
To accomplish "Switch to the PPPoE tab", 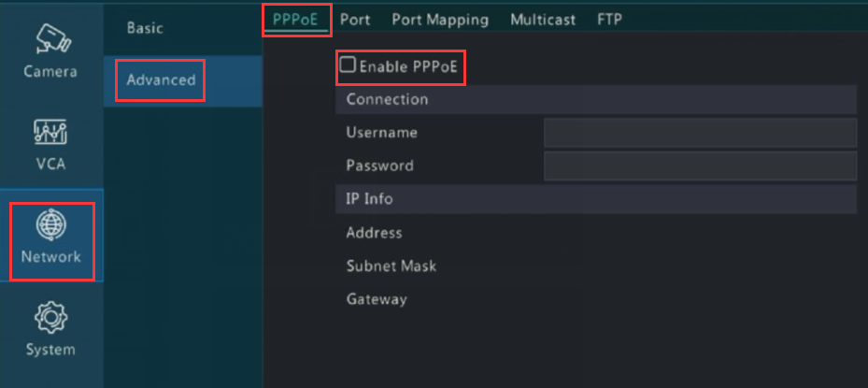I will [x=296, y=19].
